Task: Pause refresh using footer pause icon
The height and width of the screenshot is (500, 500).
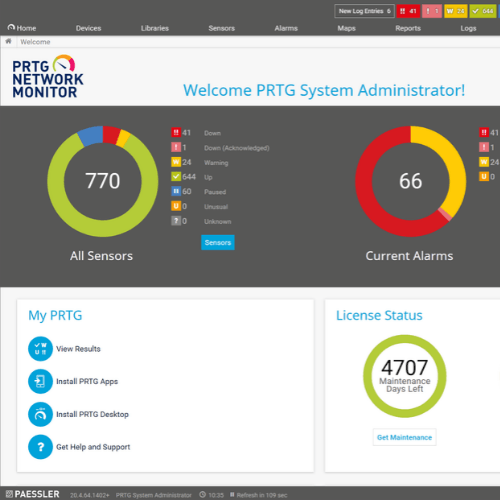Action: click(232, 495)
